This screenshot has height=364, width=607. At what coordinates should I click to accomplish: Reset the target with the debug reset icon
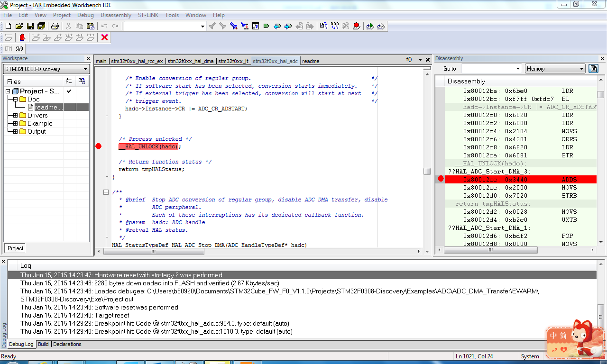(x=9, y=37)
